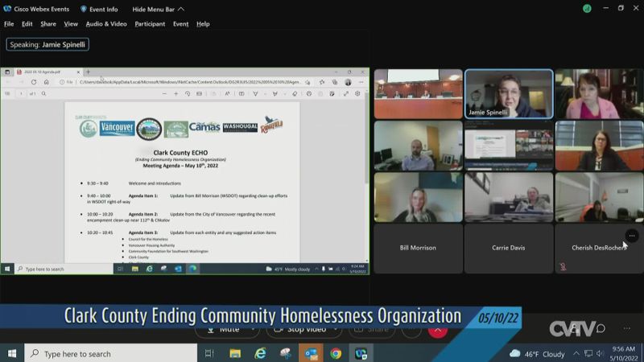
Task: Open Google Chrome from the taskbar
Action: tap(336, 353)
